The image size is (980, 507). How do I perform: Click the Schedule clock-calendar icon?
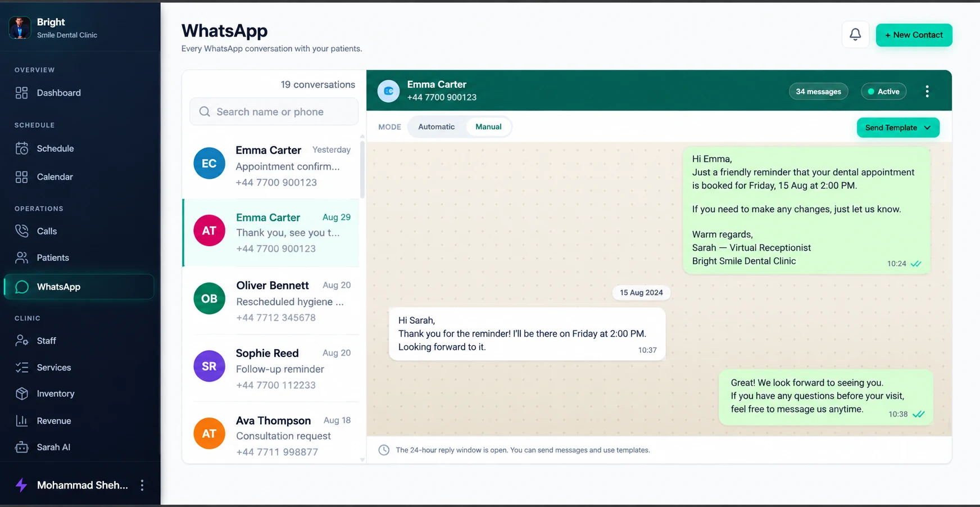point(21,148)
